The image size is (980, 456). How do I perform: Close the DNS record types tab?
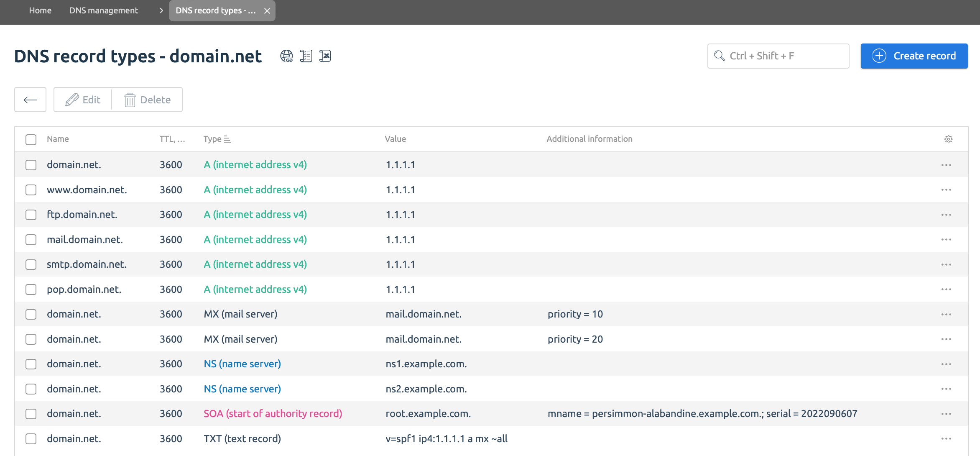coord(267,11)
